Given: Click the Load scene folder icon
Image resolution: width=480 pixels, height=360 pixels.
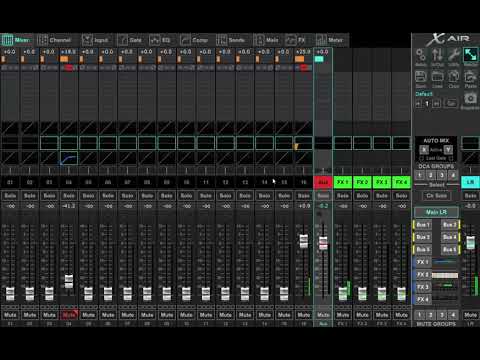Looking at the screenshot, I should tap(437, 79).
